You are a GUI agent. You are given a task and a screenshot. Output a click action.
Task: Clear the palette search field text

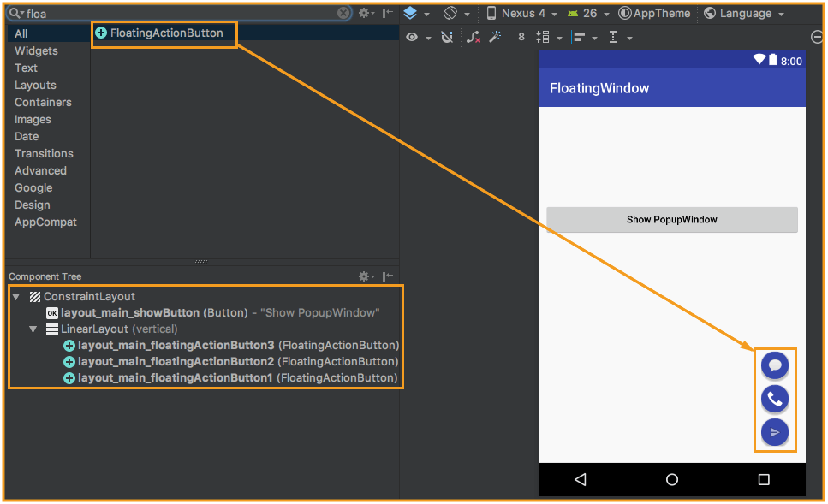pyautogui.click(x=343, y=13)
